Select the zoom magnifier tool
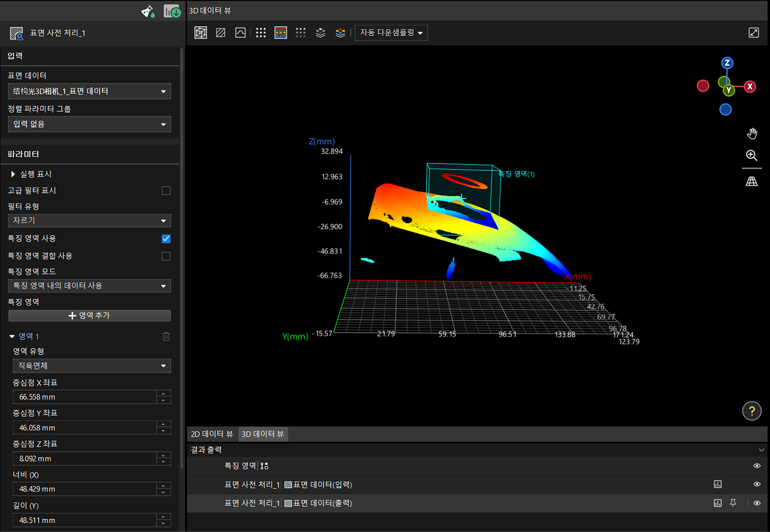The height and width of the screenshot is (532, 770). pyautogui.click(x=752, y=155)
